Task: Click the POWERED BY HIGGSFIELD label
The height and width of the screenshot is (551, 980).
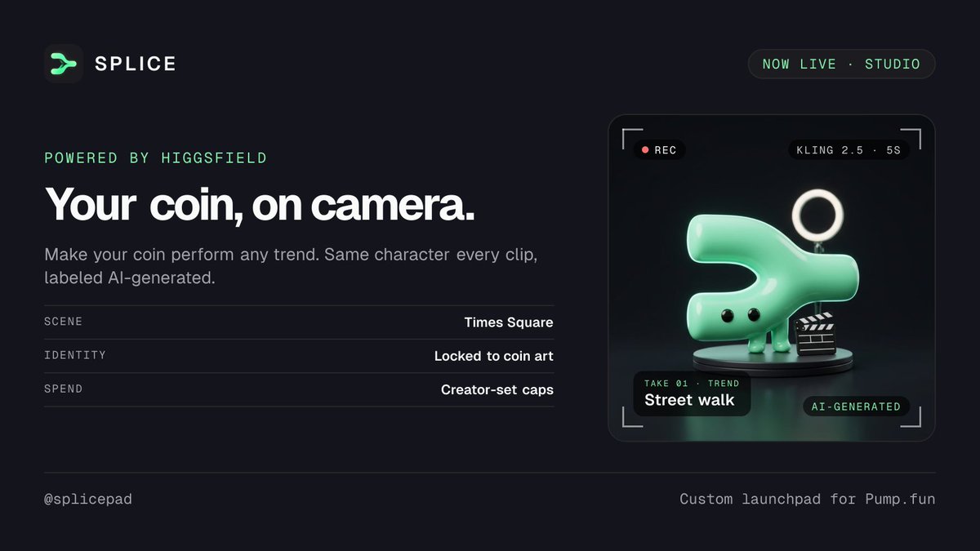Action: tap(156, 158)
